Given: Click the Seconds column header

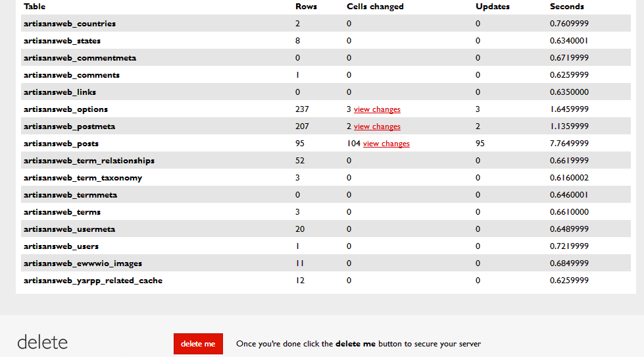Looking at the screenshot, I should 567,7.
